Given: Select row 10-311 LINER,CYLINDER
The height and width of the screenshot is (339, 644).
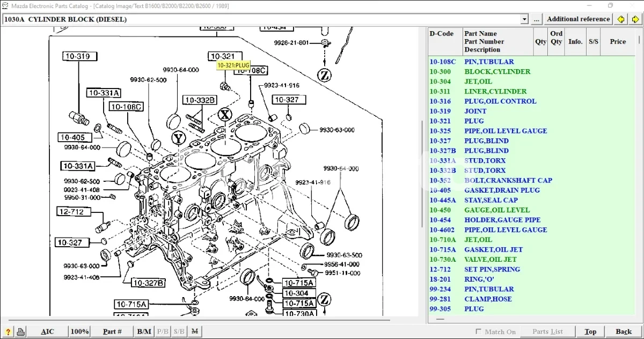Looking at the screenshot, I should [531, 91].
